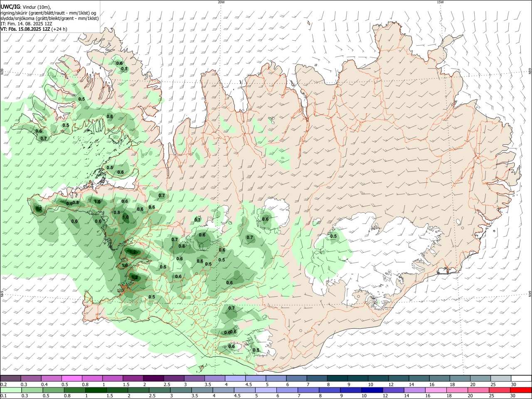Click the '0.2' label under upper legend

(3, 384)
